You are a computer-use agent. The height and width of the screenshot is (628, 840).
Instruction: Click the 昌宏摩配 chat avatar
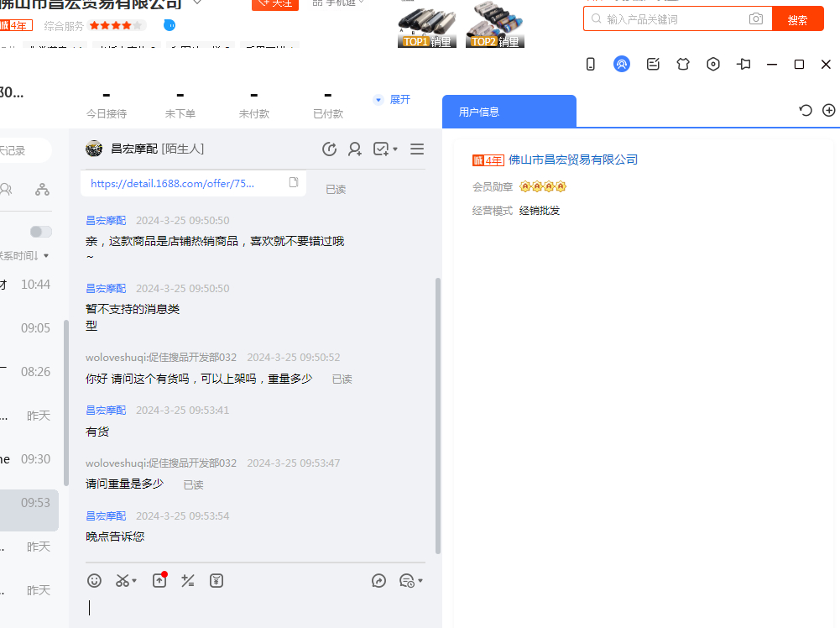click(x=94, y=149)
